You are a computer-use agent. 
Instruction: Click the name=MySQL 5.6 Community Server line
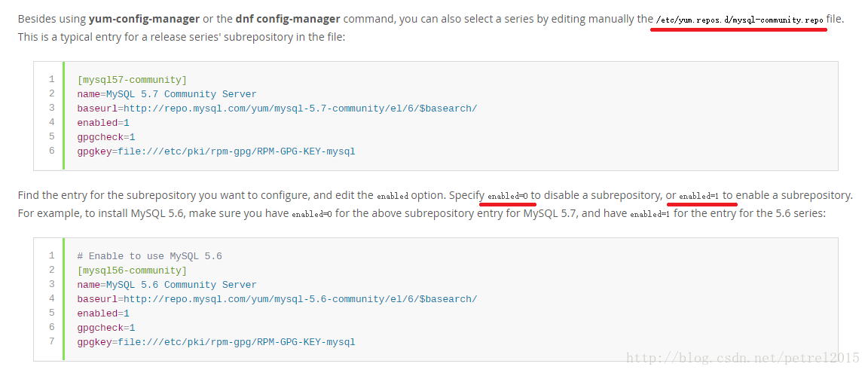pos(167,285)
